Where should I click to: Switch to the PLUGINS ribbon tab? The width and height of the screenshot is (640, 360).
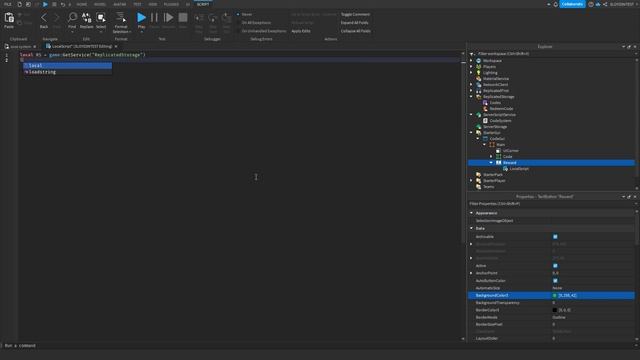click(x=171, y=4)
